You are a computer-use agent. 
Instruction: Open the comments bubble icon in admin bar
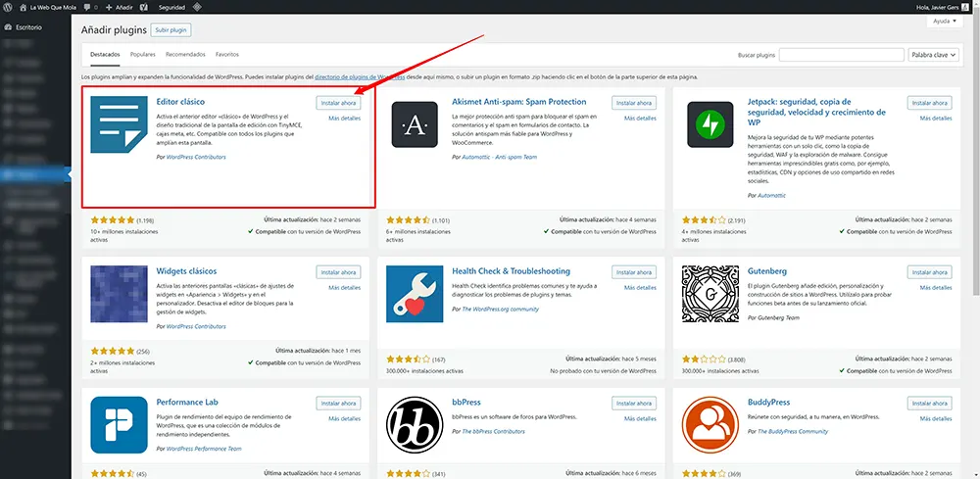pyautogui.click(x=90, y=7)
